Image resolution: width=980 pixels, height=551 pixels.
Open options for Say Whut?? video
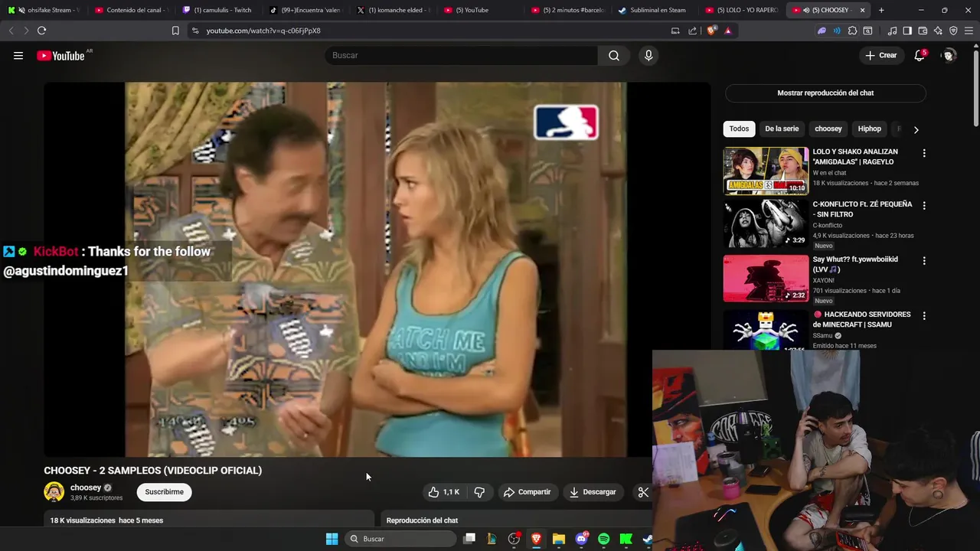(924, 261)
